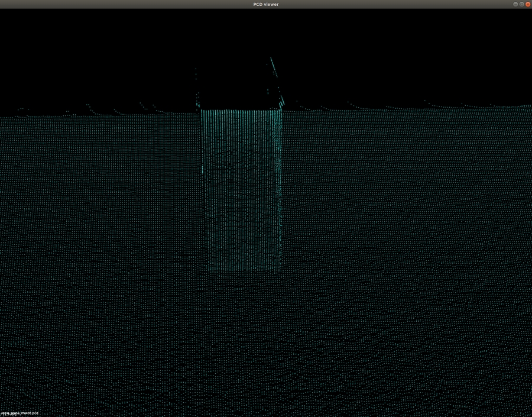Click the .pcd filename label at bottom-left
Image resolution: width=532 pixels, height=417 pixels.
tap(20, 413)
